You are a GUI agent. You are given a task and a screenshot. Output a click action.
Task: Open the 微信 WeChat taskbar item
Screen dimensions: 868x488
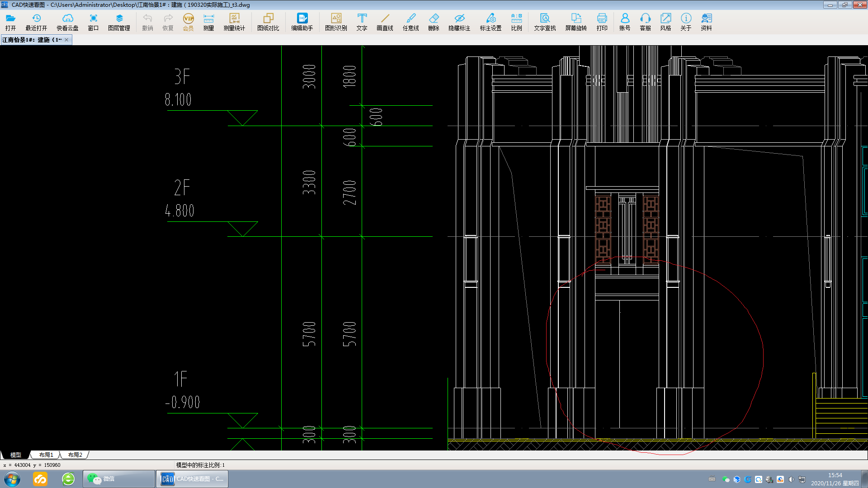click(119, 479)
